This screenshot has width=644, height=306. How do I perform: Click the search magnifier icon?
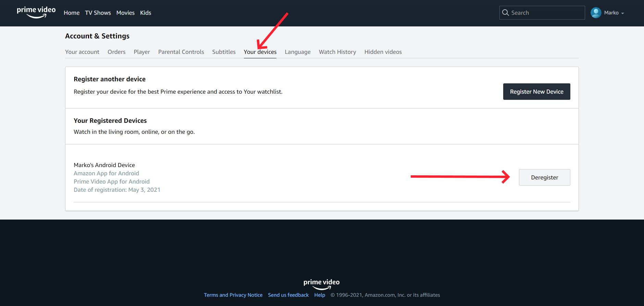coord(505,13)
